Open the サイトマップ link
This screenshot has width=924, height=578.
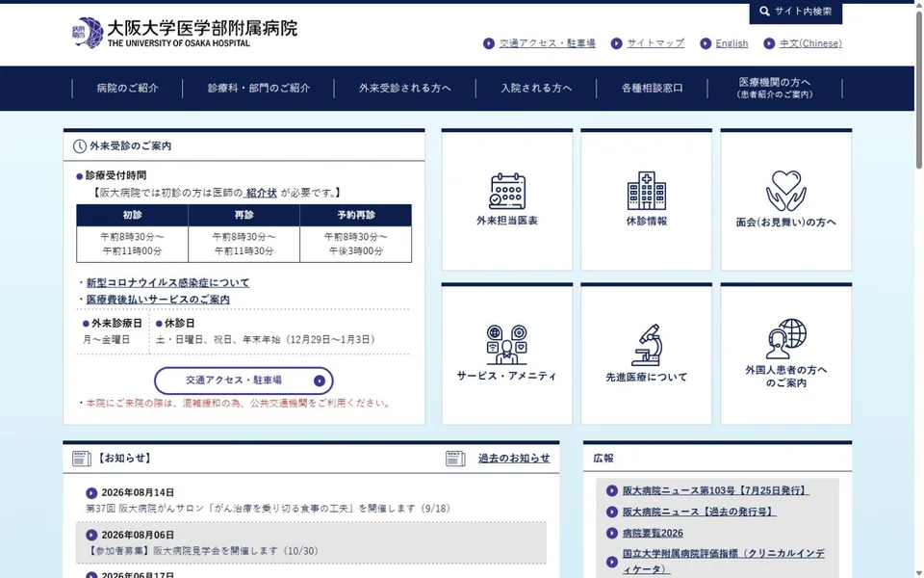655,43
